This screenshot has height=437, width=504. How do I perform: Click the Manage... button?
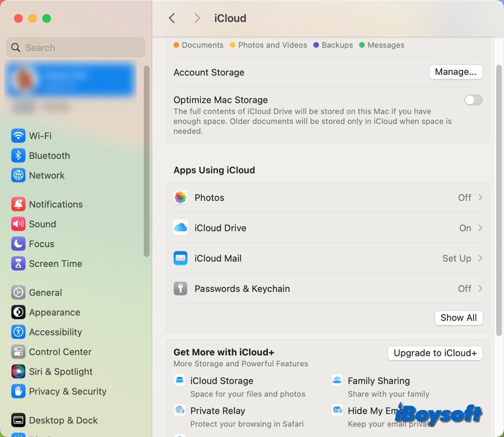[x=456, y=72]
